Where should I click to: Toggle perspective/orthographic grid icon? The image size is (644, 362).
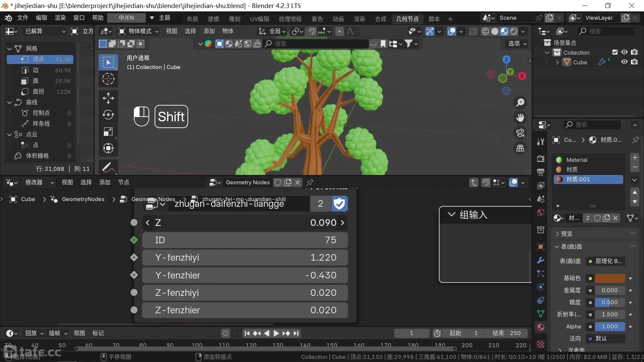(x=520, y=148)
